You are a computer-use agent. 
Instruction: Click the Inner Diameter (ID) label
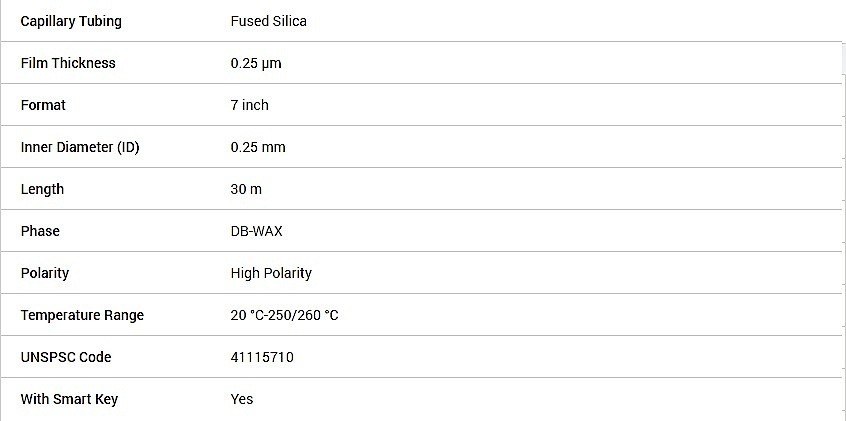click(x=80, y=147)
